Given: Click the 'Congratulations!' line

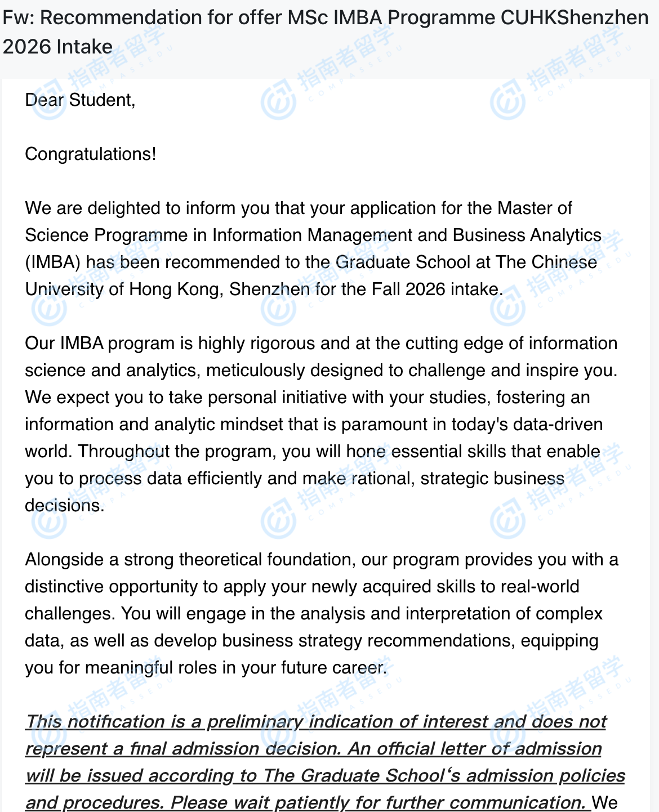Looking at the screenshot, I should coord(91,154).
